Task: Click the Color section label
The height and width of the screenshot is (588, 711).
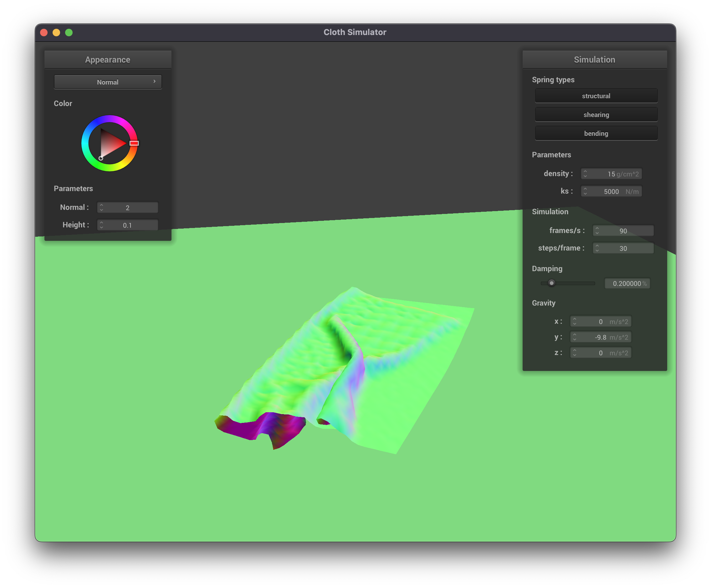Action: click(63, 104)
